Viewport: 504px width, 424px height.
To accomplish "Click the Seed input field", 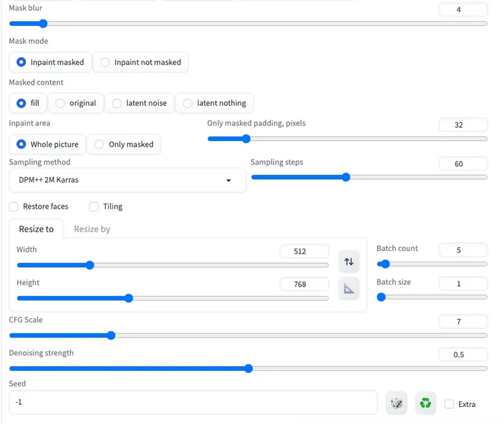I will [x=193, y=402].
